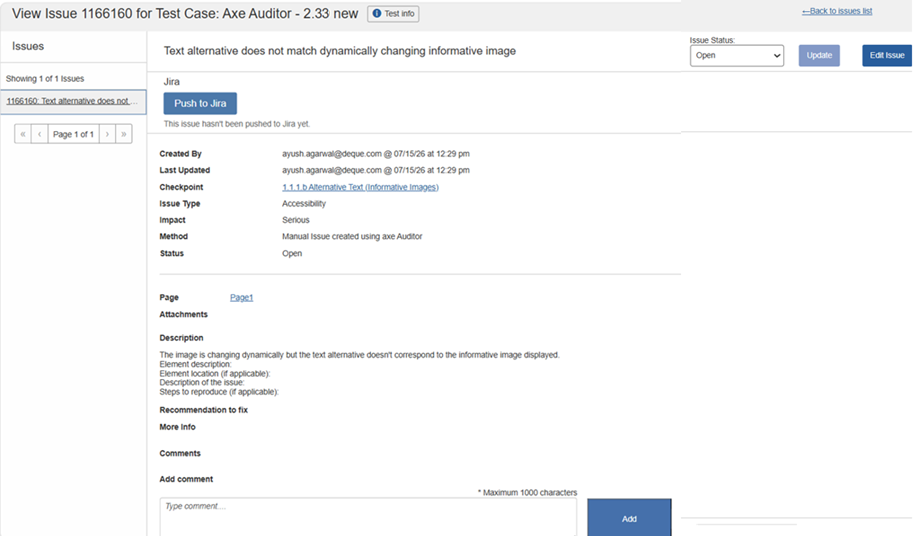914x536 pixels.
Task: Click the 'Steps to reproduce (if applicable):' line
Action: pos(219,392)
